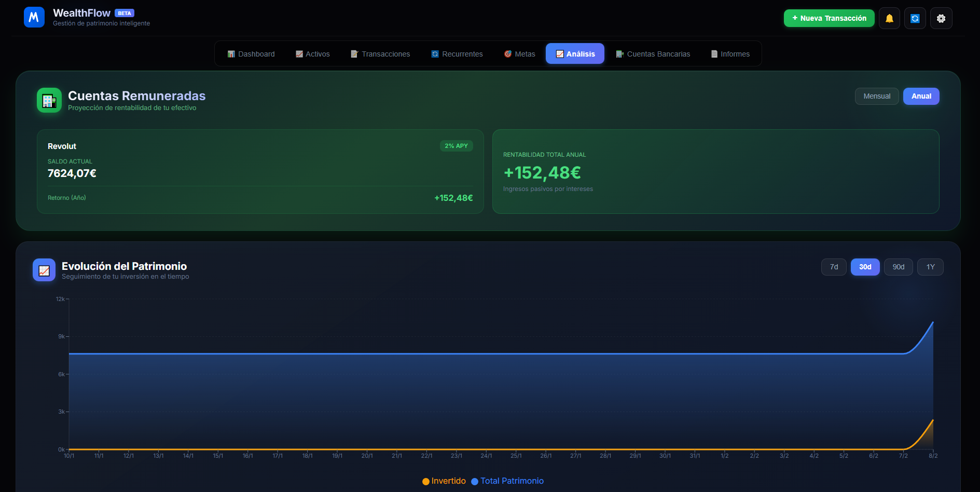Open the settings gear
Viewport: 980px width, 492px height.
pos(941,18)
